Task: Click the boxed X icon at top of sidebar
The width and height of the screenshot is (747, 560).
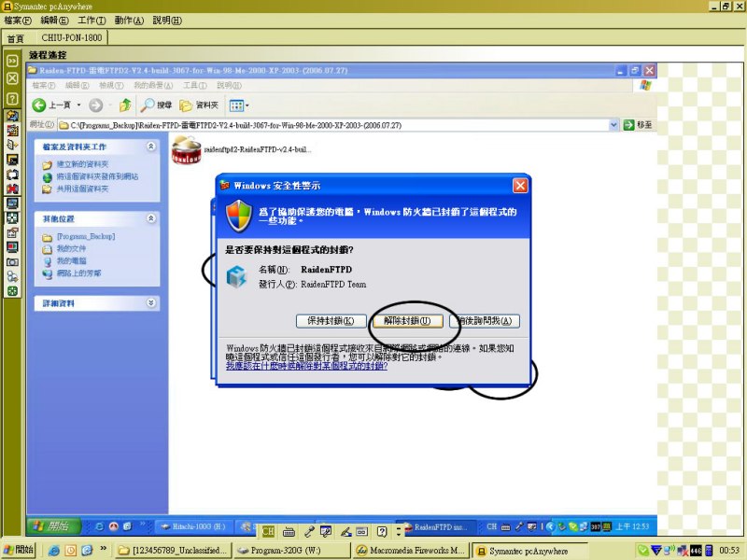Action: 12,78
